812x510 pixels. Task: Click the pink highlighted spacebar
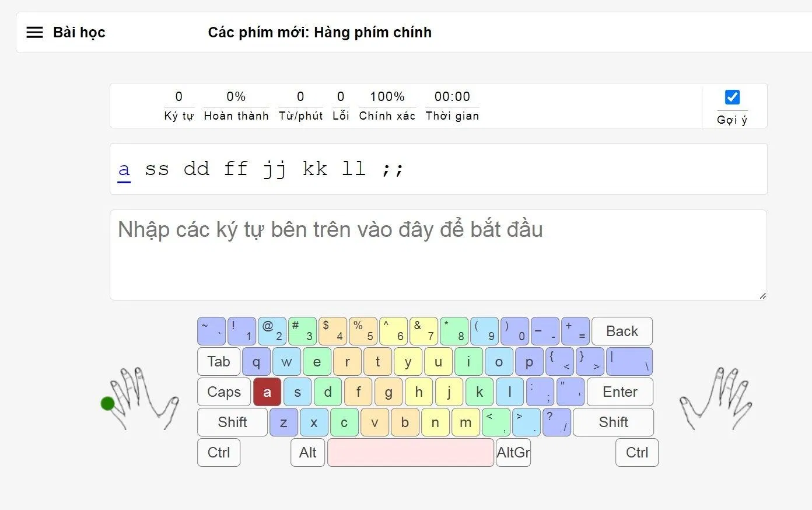[411, 452]
